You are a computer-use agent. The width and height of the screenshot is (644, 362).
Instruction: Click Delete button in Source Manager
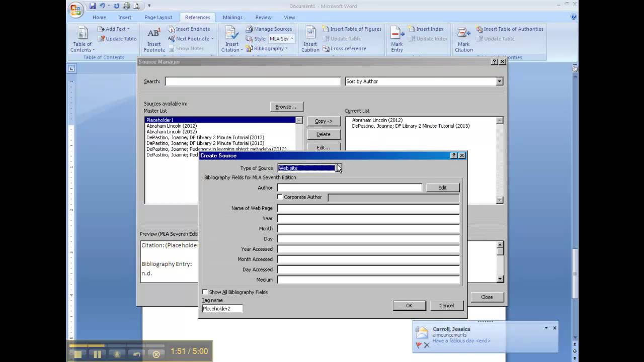point(324,134)
